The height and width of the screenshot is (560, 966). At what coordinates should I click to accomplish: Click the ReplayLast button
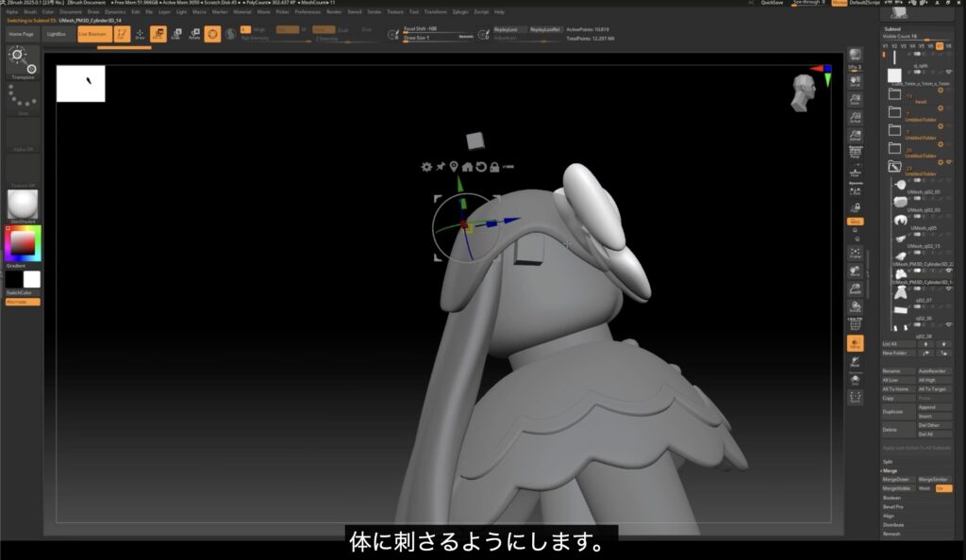pos(508,29)
